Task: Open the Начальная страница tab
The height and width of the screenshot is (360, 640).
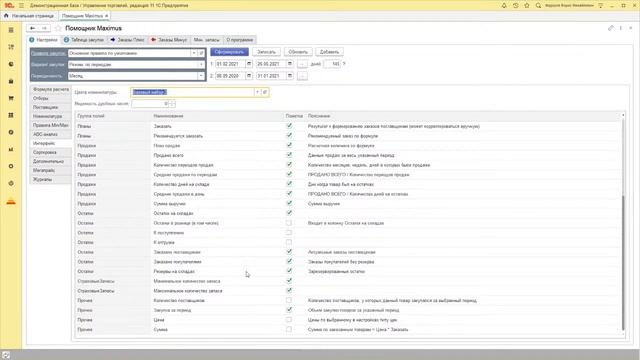Action: pyautogui.click(x=29, y=16)
